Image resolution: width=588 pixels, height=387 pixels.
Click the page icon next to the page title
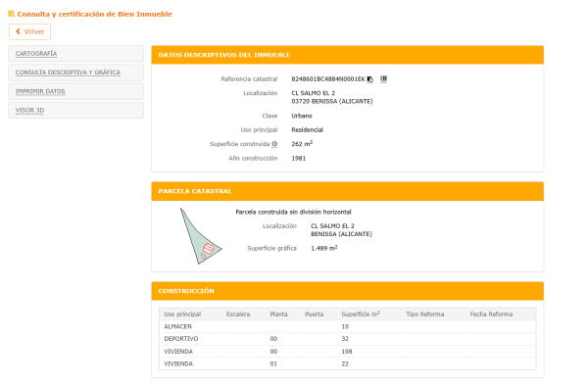coord(11,14)
